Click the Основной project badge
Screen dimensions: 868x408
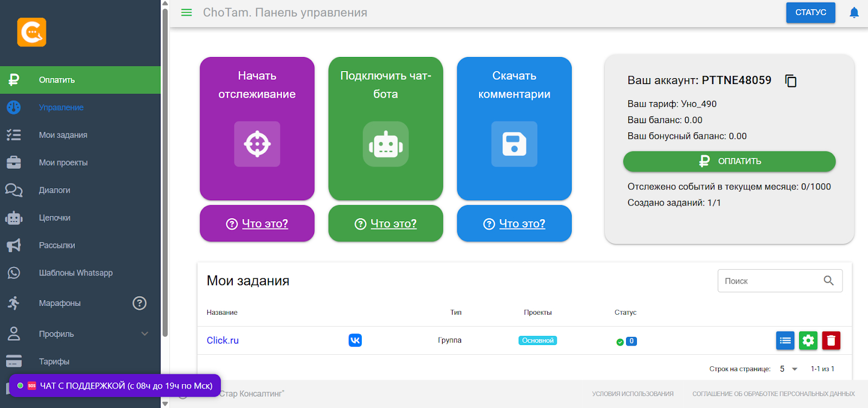538,341
